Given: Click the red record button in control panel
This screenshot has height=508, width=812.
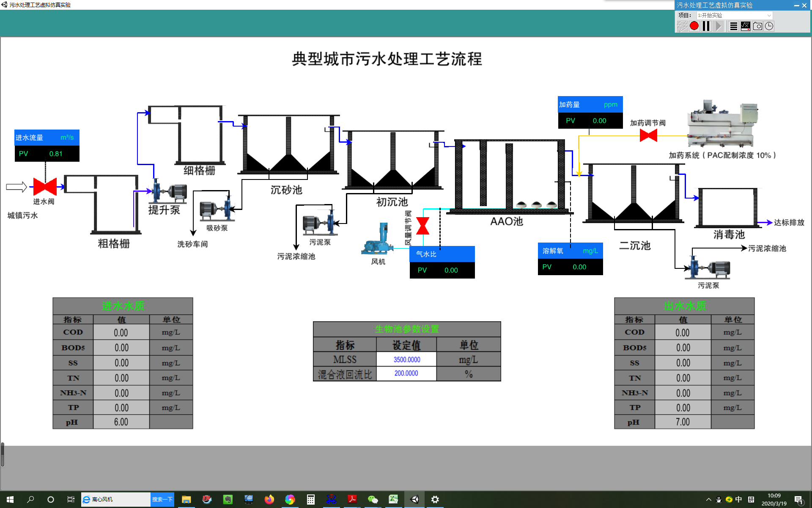Looking at the screenshot, I should tap(694, 26).
